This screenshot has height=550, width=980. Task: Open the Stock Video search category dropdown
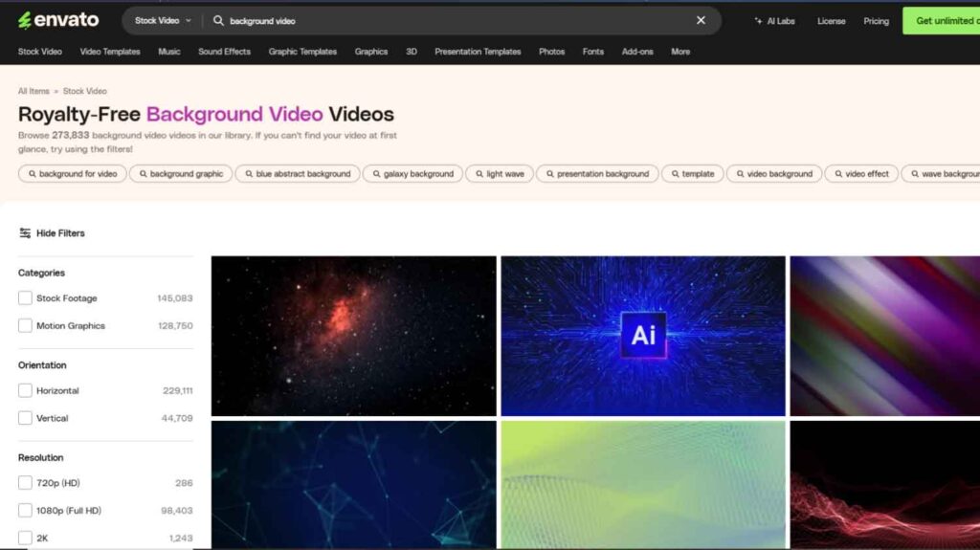(x=163, y=21)
